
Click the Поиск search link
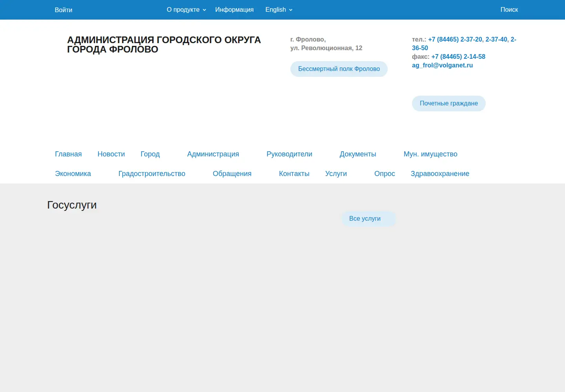point(509,10)
